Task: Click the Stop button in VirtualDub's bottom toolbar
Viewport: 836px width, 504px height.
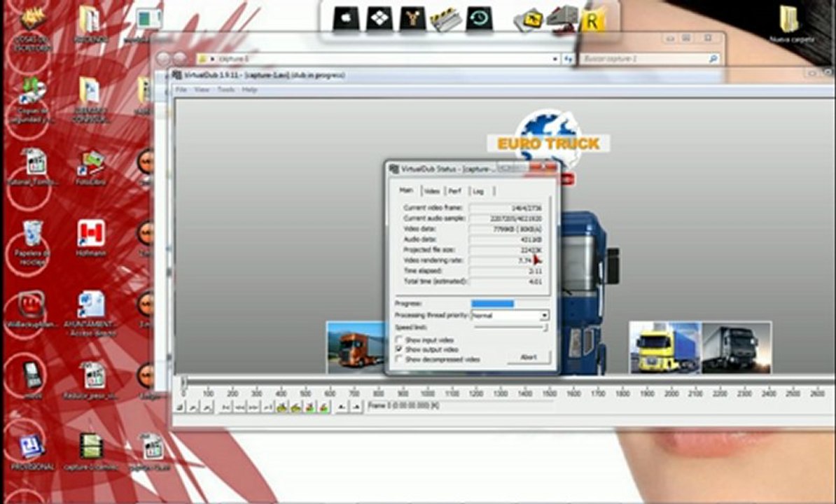Action: pyautogui.click(x=180, y=407)
